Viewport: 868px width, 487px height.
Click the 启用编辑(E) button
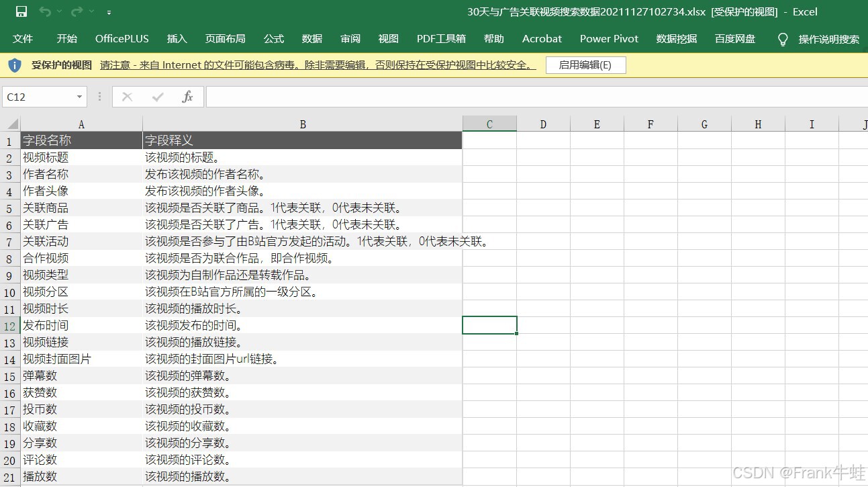coord(585,65)
